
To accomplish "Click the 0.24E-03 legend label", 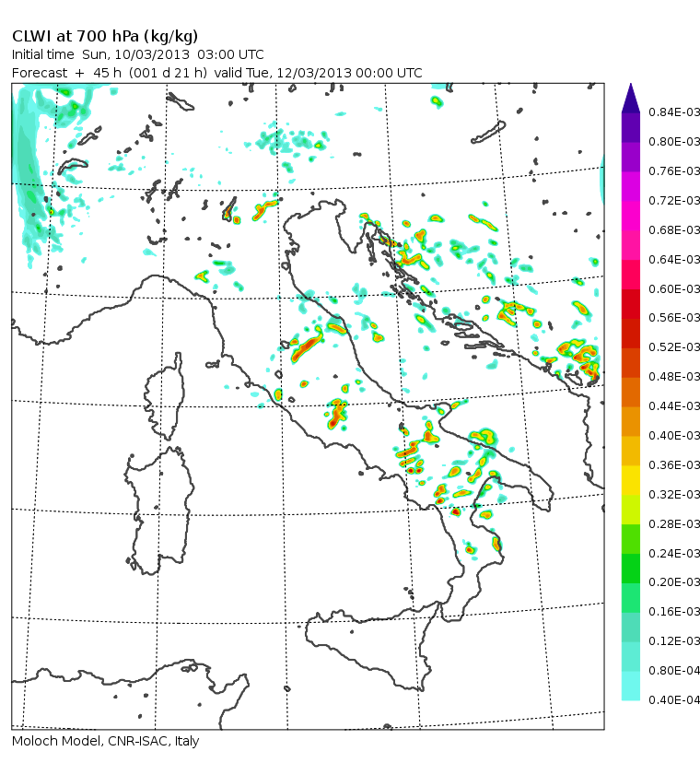I will pos(674,553).
